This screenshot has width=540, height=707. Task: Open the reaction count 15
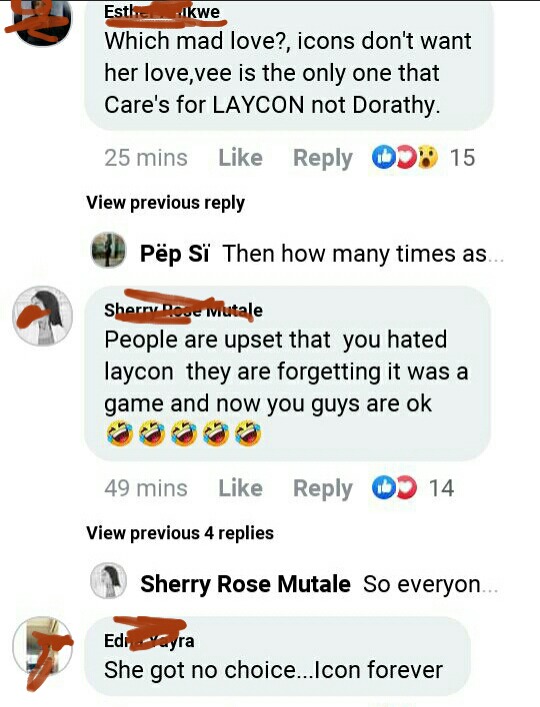click(x=462, y=158)
